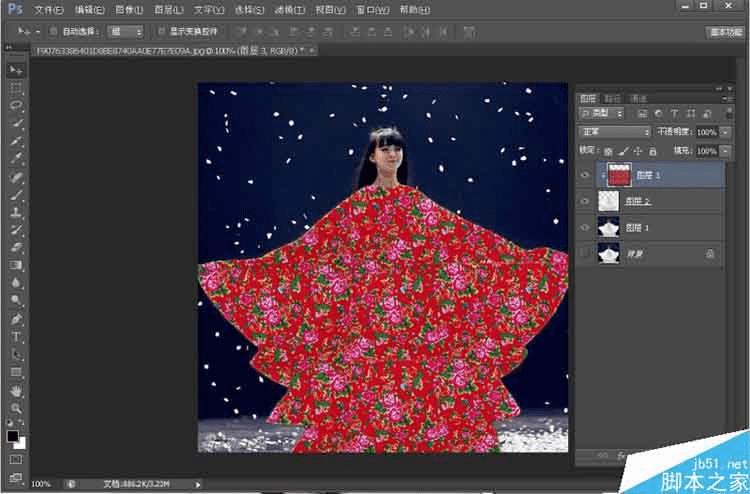Viewport: 750px width, 494px height.
Task: Show the Background layer via visibility box
Action: [585, 254]
